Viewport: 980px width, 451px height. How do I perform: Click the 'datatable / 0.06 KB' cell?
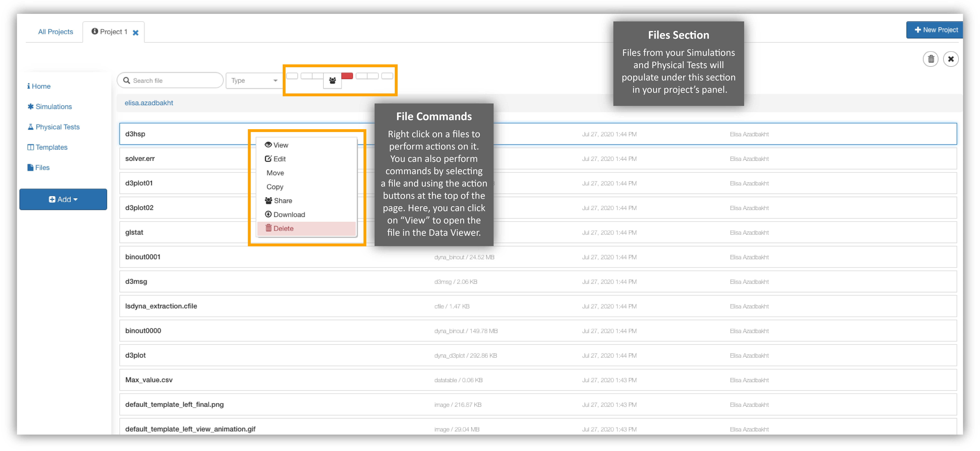(458, 380)
